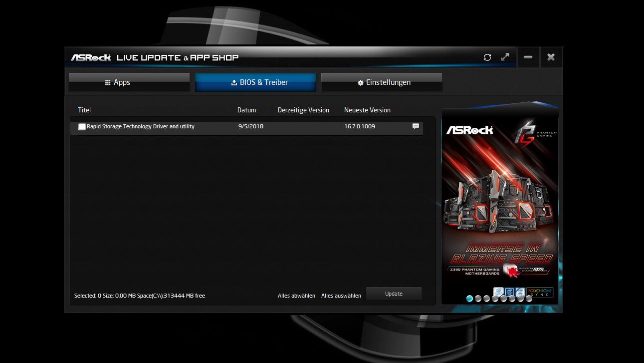Jump to the seventh banner slide dot

pyautogui.click(x=520, y=299)
